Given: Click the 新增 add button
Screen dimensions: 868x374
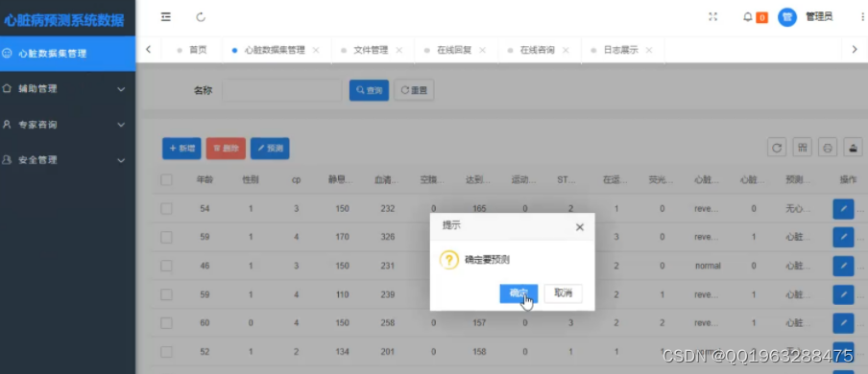Looking at the screenshot, I should point(181,149).
